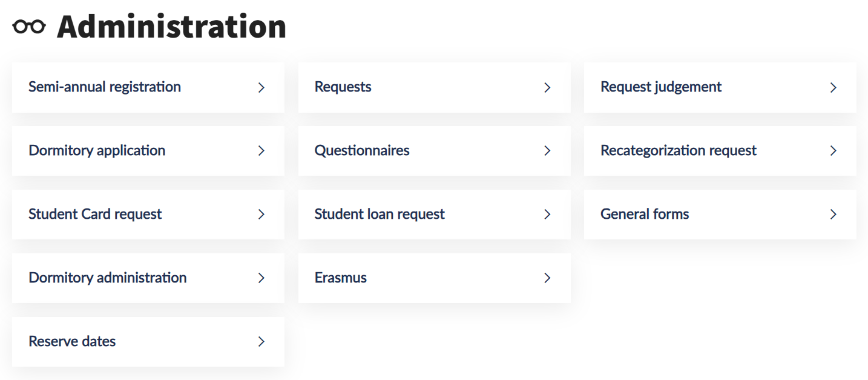Click the chevron on Recategorization request

pyautogui.click(x=833, y=151)
